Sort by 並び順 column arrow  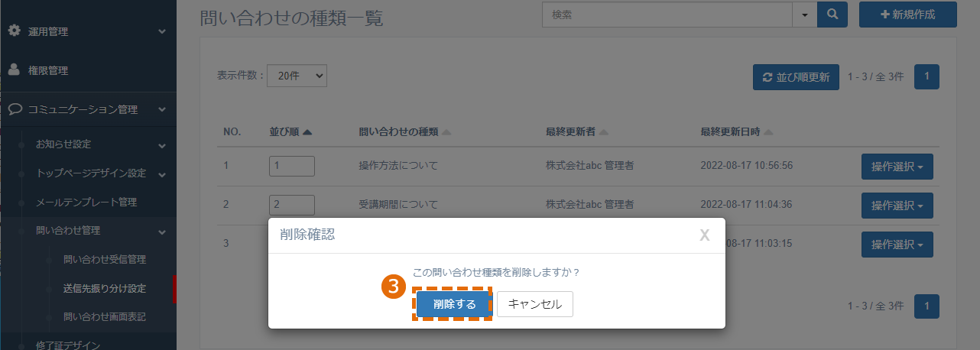tap(307, 132)
